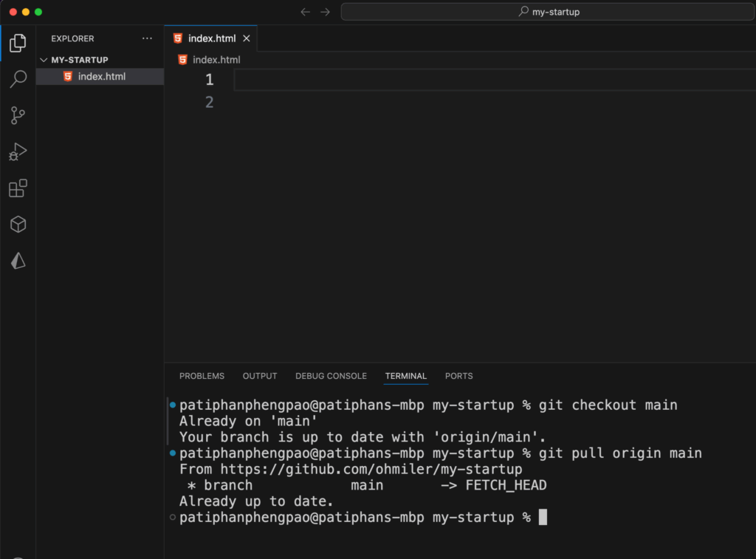756x559 pixels.
Task: Click the cube icon in activity bar
Action: pos(18,224)
